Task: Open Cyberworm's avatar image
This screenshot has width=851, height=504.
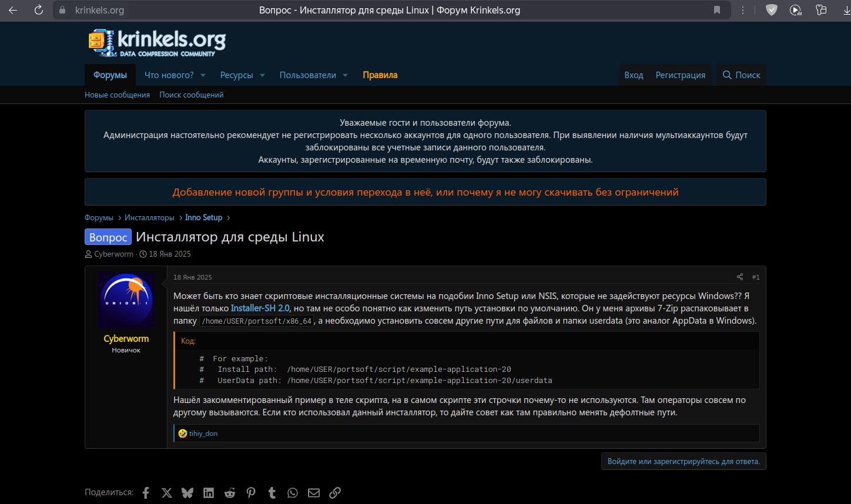Action: point(126,300)
